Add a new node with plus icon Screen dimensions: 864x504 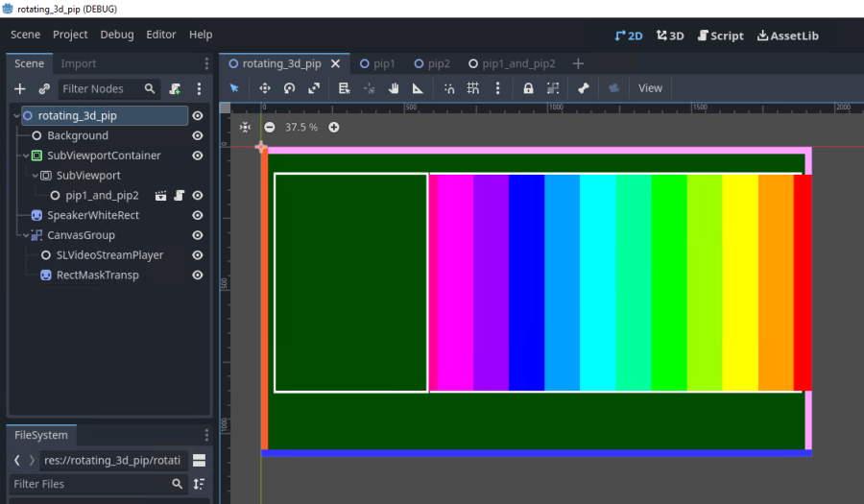(x=20, y=88)
